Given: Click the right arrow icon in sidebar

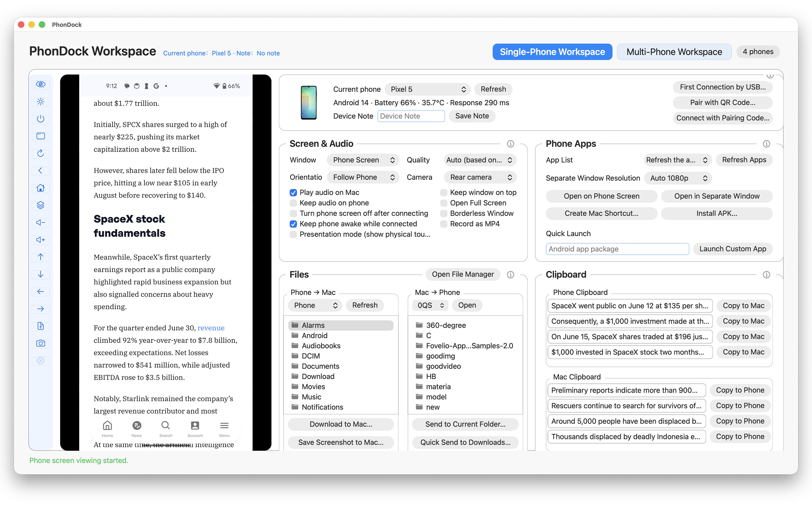Looking at the screenshot, I should point(41,309).
